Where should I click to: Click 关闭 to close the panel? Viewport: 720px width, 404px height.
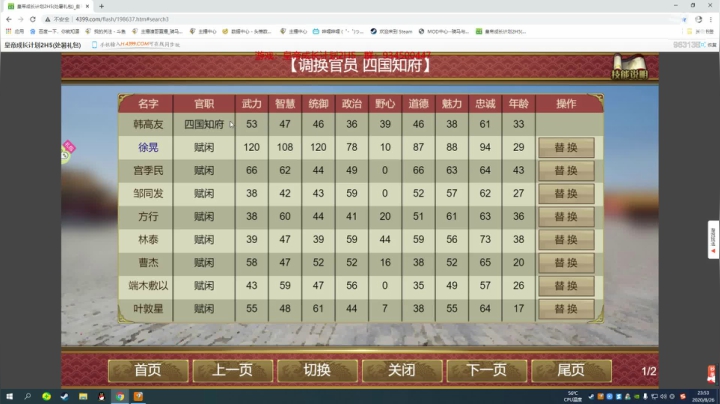(402, 370)
